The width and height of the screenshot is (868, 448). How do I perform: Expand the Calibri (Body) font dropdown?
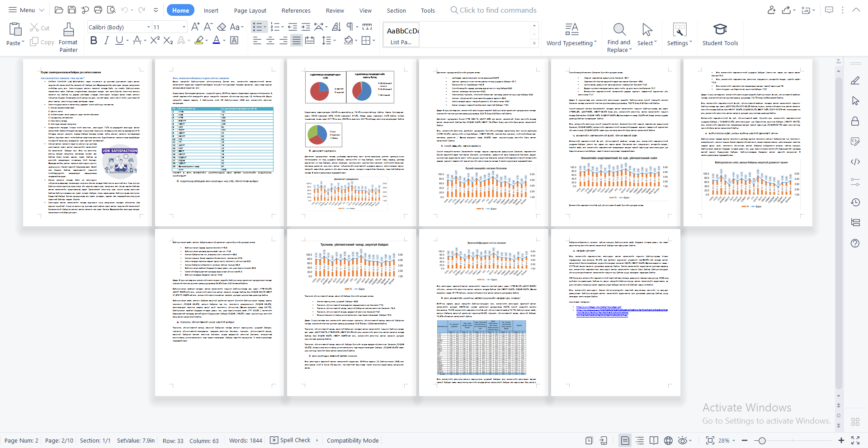coord(148,27)
